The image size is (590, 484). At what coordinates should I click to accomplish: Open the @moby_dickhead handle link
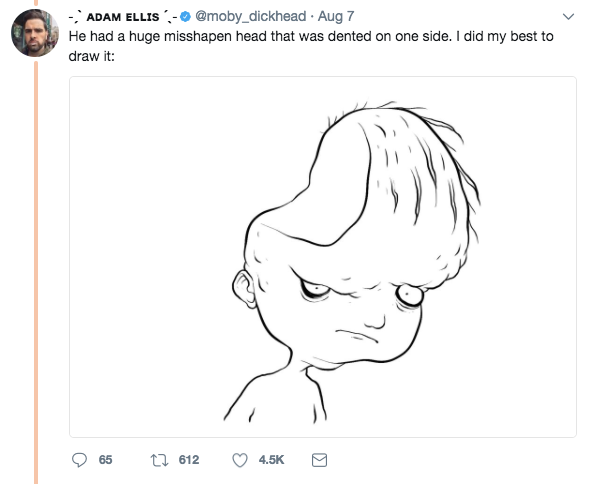[250, 17]
